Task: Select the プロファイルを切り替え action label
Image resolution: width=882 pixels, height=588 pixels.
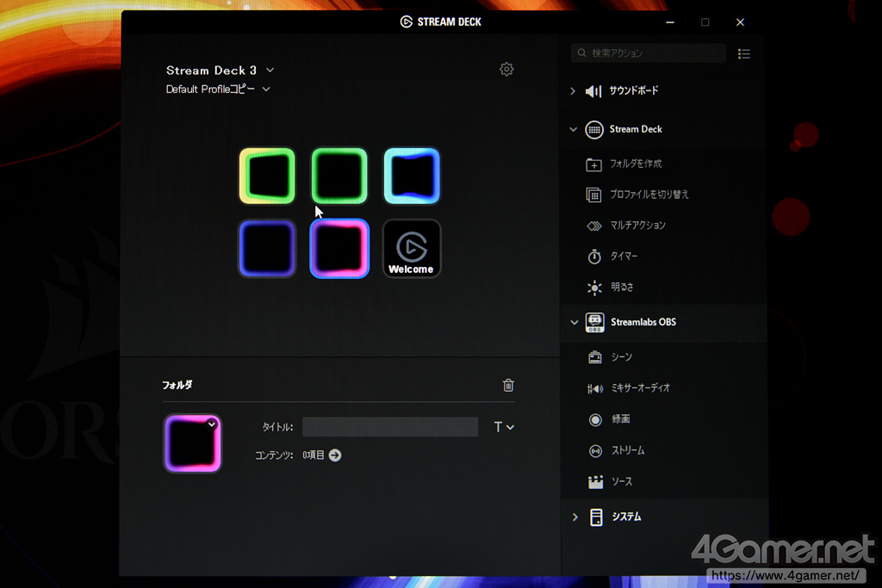Action: click(x=649, y=195)
